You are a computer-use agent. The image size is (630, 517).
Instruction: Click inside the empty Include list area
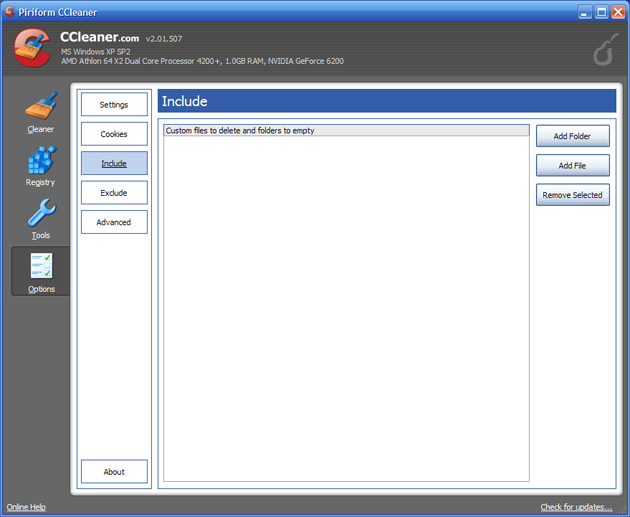click(x=346, y=308)
